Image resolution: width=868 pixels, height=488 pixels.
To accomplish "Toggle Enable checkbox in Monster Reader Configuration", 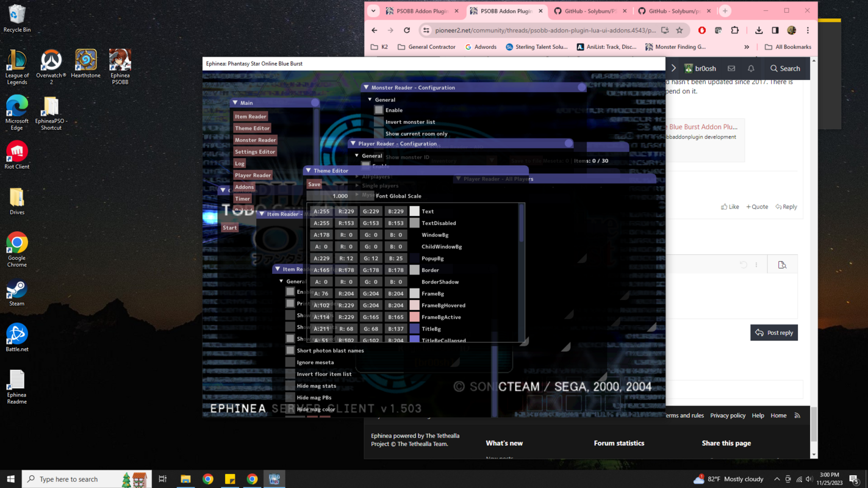I will [x=379, y=110].
